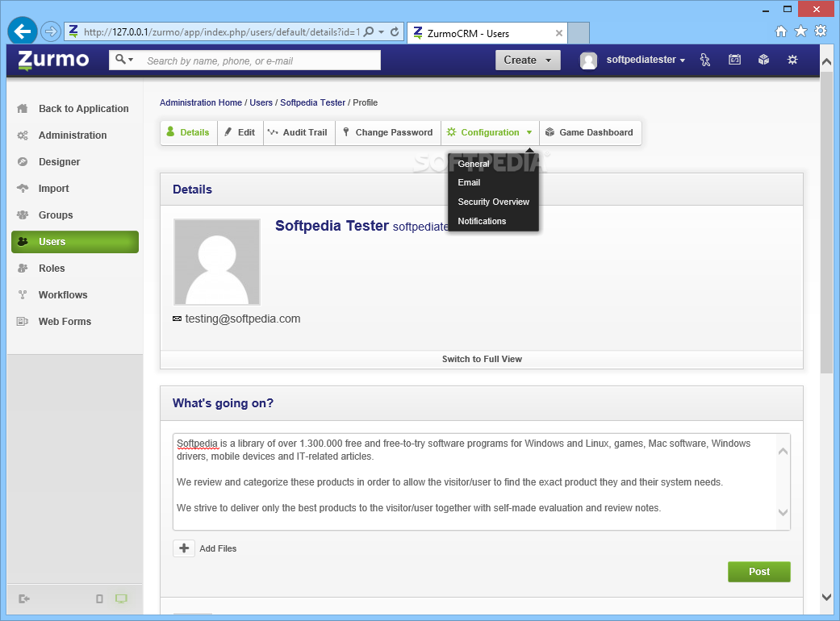Screen dimensions: 840x621
Task: Click browser refresh icon
Action: pyautogui.click(x=395, y=31)
